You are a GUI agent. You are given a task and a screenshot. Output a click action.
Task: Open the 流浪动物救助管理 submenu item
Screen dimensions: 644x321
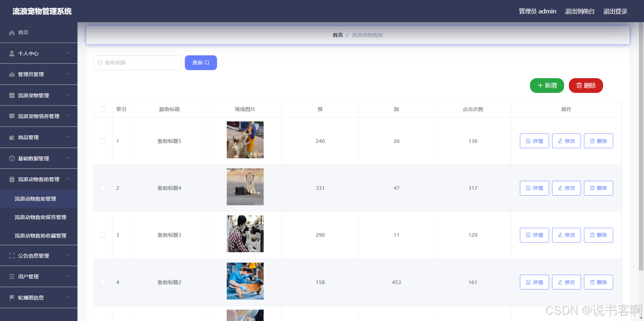pos(39,199)
